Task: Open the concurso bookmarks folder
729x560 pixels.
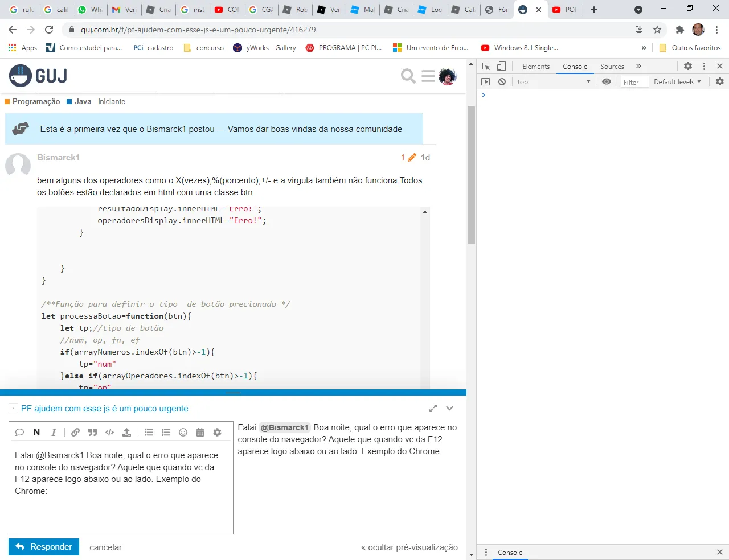Action: (x=204, y=48)
